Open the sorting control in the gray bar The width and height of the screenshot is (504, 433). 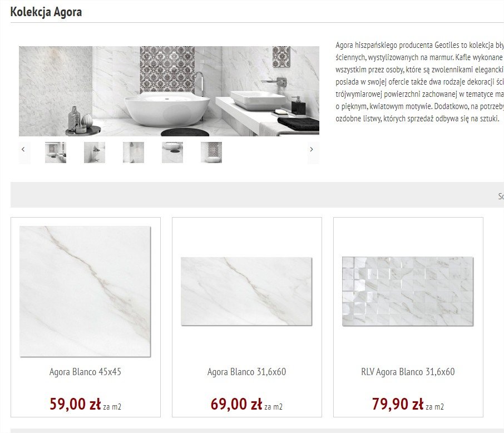click(x=501, y=196)
